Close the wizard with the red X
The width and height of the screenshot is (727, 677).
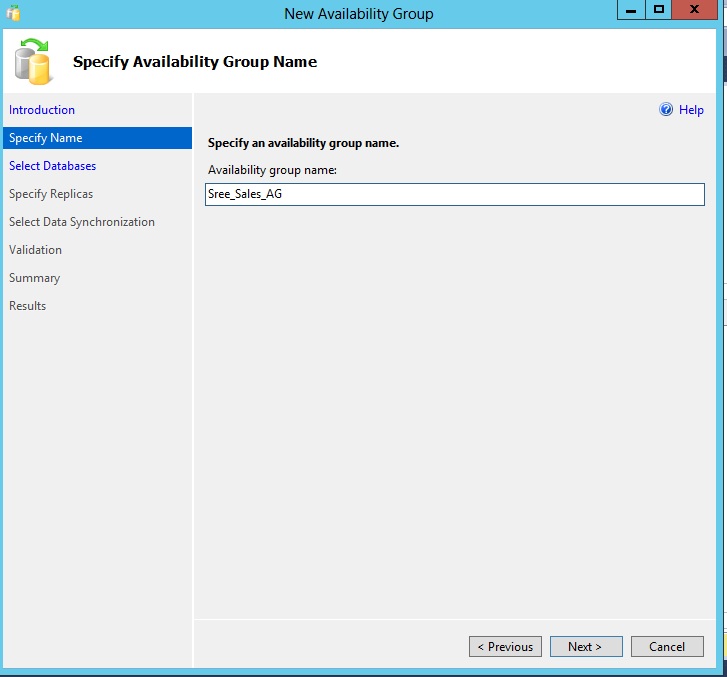coord(696,10)
